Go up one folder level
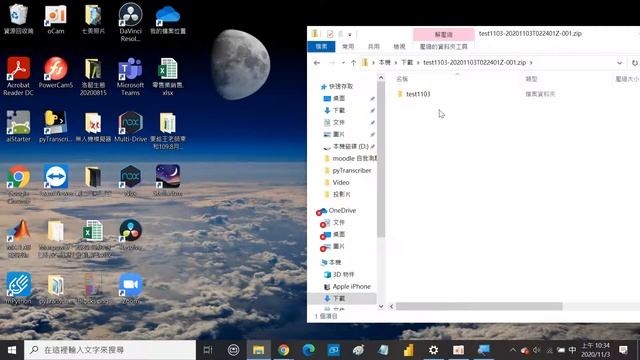 pos(353,63)
